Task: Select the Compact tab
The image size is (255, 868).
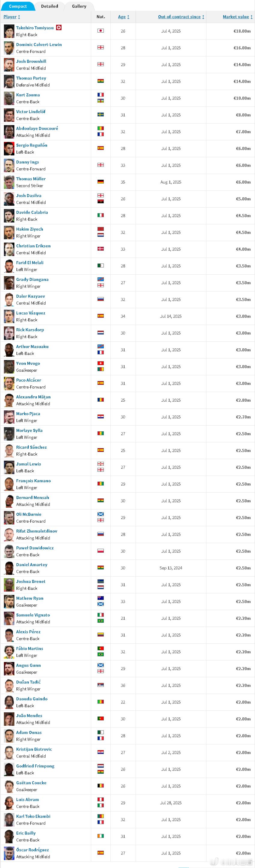Action: pos(18,6)
